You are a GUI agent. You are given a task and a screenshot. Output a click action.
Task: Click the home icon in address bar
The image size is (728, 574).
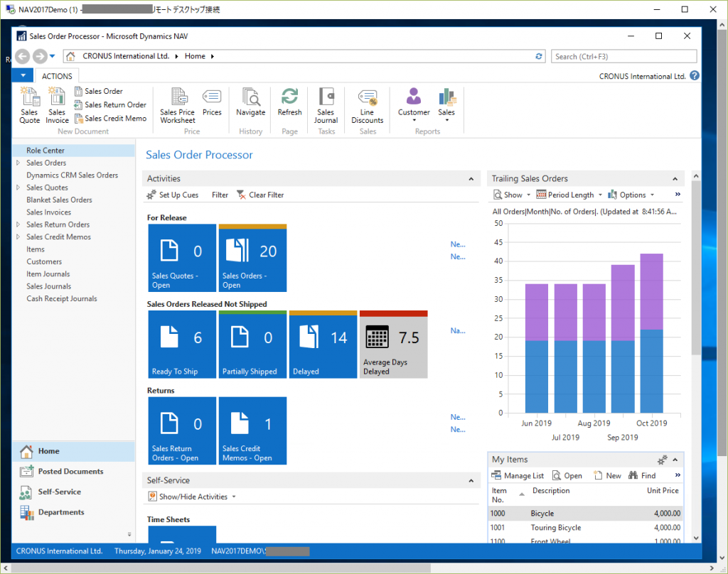coord(70,56)
